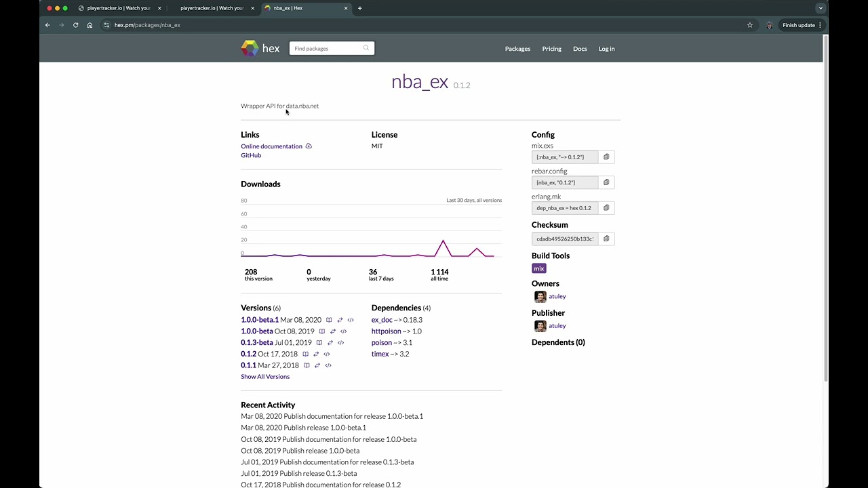Open diff icon for version 0.1.1
The height and width of the screenshot is (488, 868).
(x=317, y=365)
